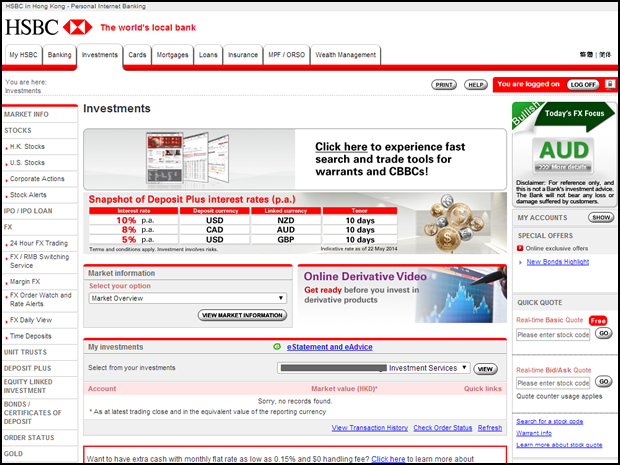
Task: Switch to the My HSBC tab
Action: (x=23, y=55)
